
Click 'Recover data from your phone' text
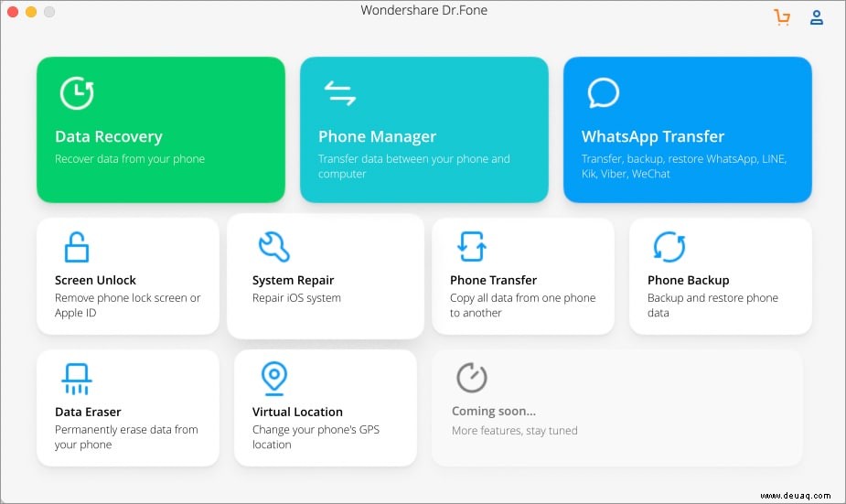[130, 158]
